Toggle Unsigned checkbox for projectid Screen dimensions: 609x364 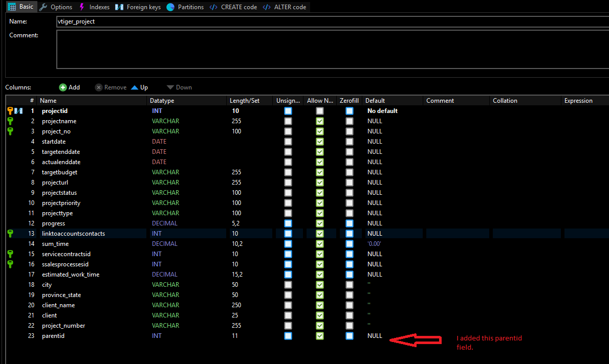point(288,111)
